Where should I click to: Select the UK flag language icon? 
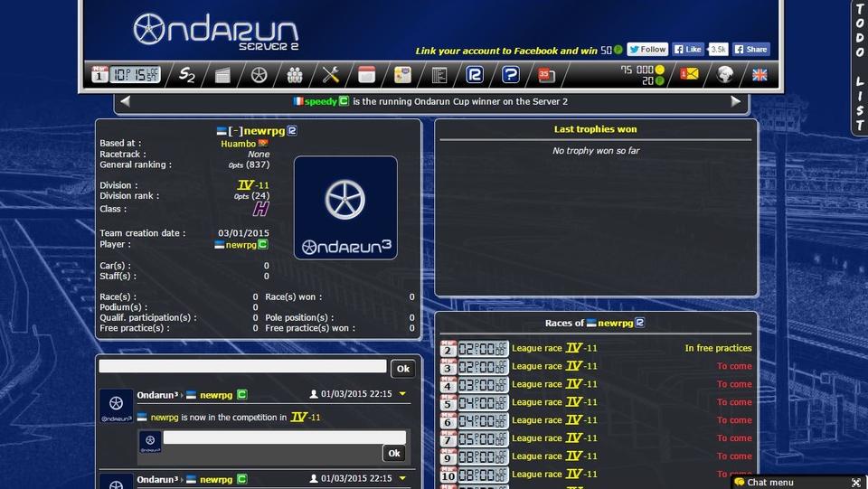click(759, 75)
